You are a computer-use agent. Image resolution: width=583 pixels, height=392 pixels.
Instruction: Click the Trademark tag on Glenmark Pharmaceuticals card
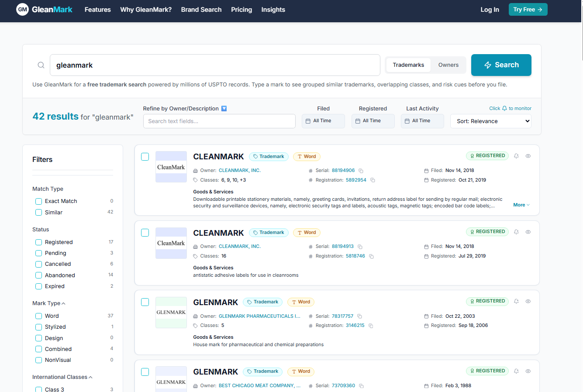262,302
